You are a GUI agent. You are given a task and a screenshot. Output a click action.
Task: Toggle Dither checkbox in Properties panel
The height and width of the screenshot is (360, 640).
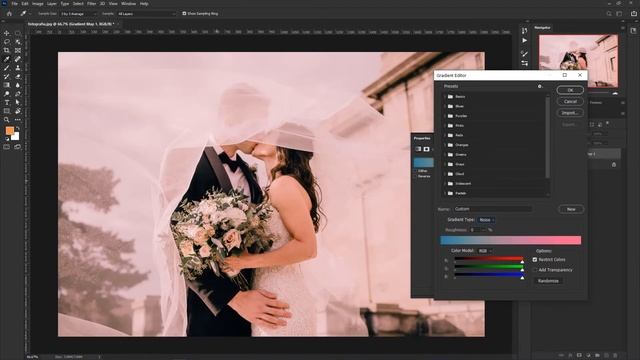point(415,171)
